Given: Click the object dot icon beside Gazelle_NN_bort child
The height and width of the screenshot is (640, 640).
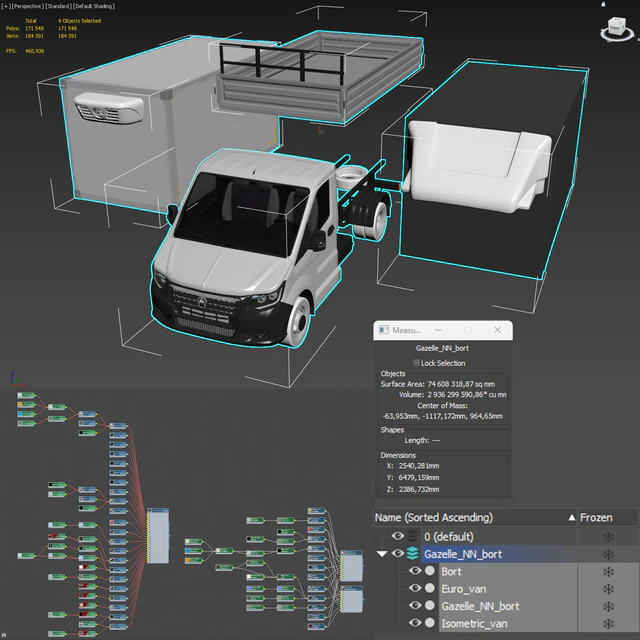Looking at the screenshot, I should 429,605.
